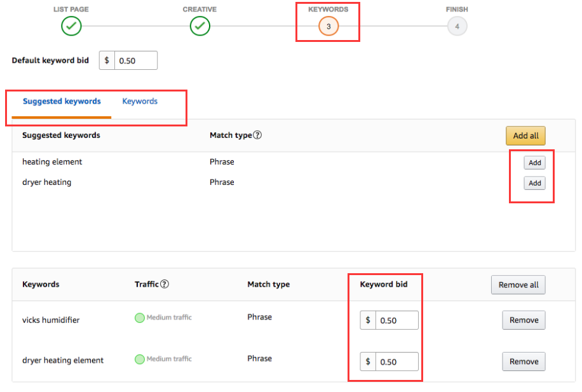Viewport: 582px width, 392px height.
Task: Edit dryer heating element bid field
Action: pyautogui.click(x=396, y=362)
